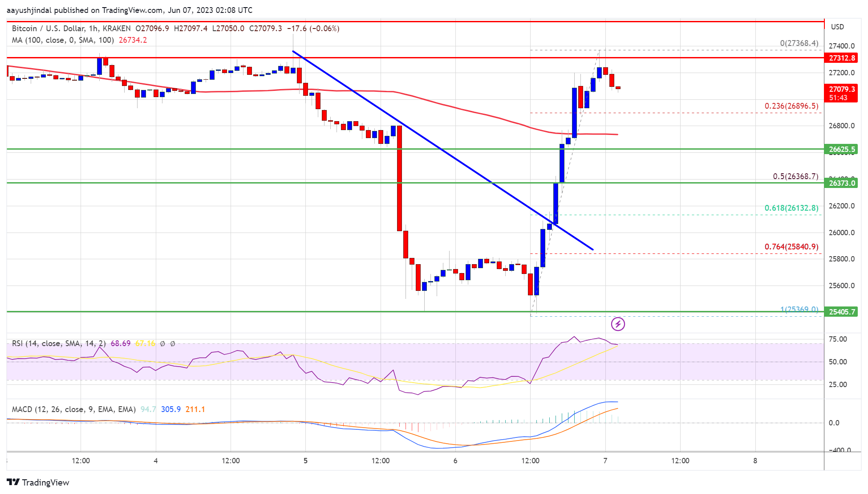Click the green price label 25405.7
The width and height of the screenshot is (868, 494).
tap(841, 312)
